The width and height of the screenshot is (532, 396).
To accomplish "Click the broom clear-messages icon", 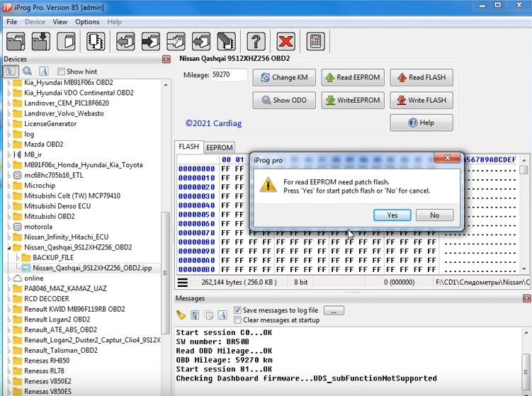I will 181,315.
